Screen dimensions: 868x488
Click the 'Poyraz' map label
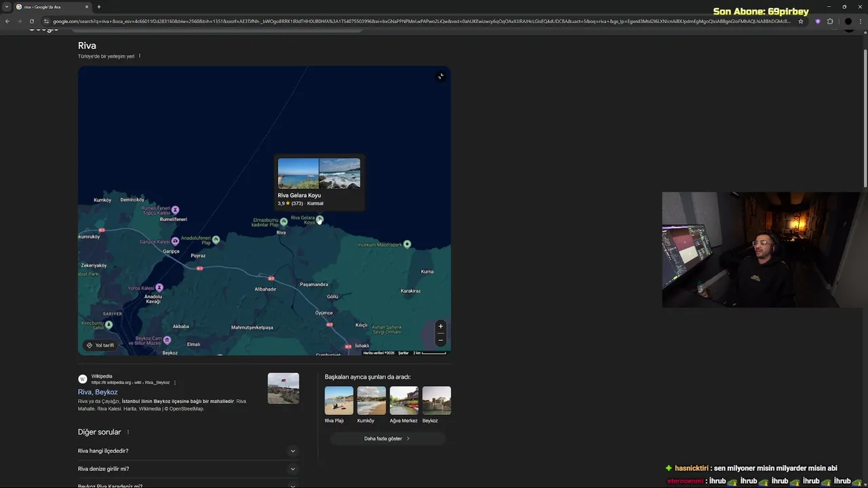[198, 256]
